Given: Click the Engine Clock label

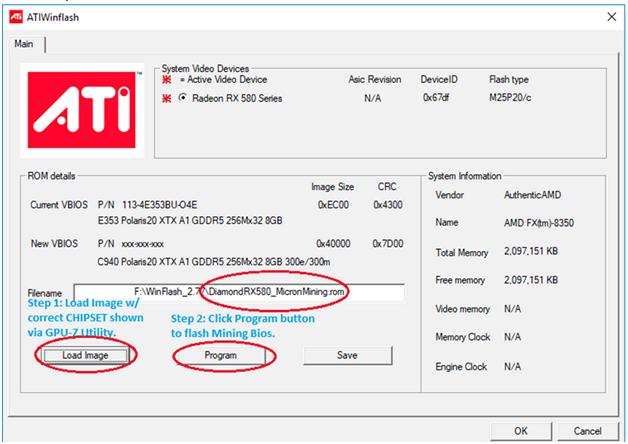Looking at the screenshot, I should (461, 367).
